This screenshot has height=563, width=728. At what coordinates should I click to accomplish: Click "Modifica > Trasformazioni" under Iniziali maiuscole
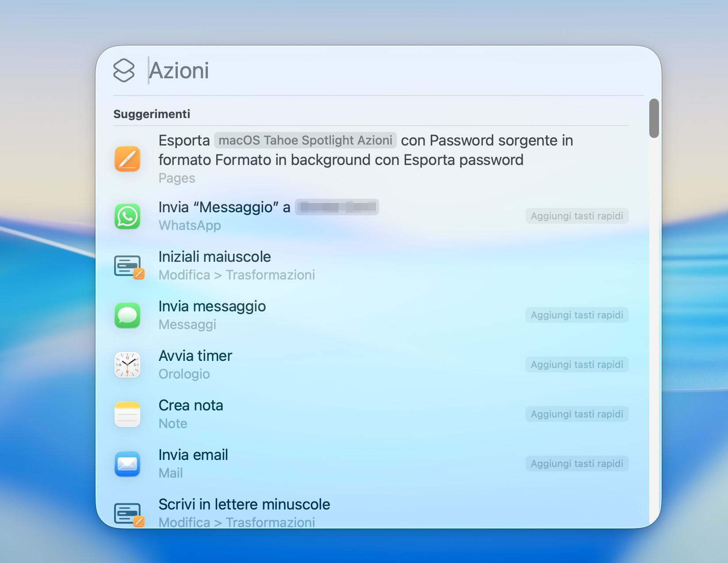tap(237, 275)
